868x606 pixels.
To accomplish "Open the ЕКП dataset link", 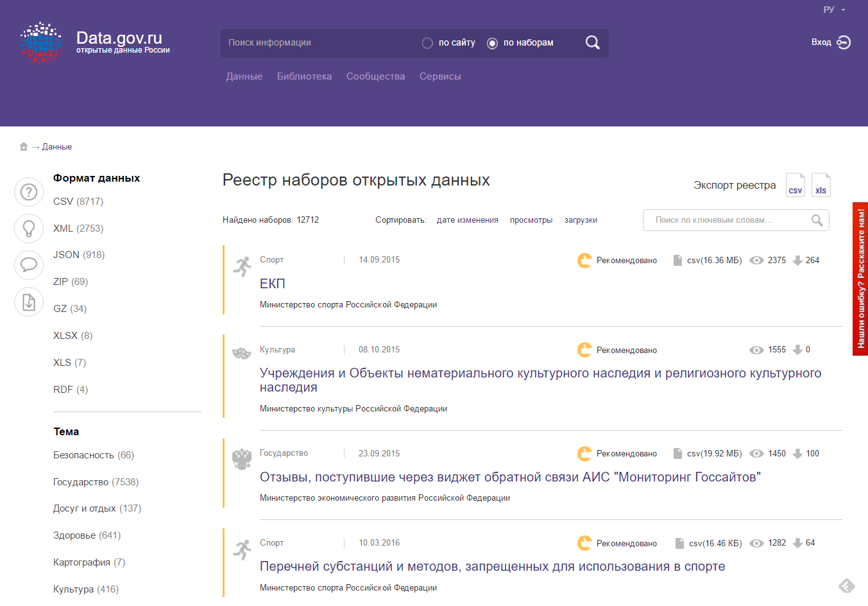I will pos(272,284).
